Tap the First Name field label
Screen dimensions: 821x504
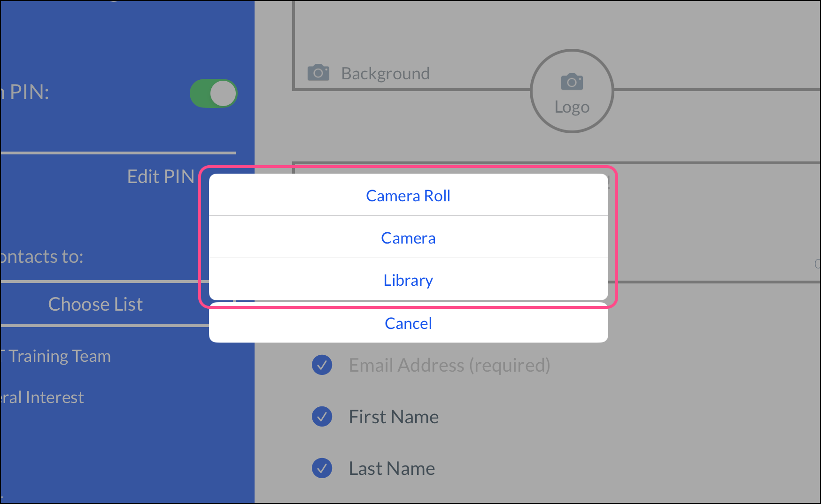394,417
